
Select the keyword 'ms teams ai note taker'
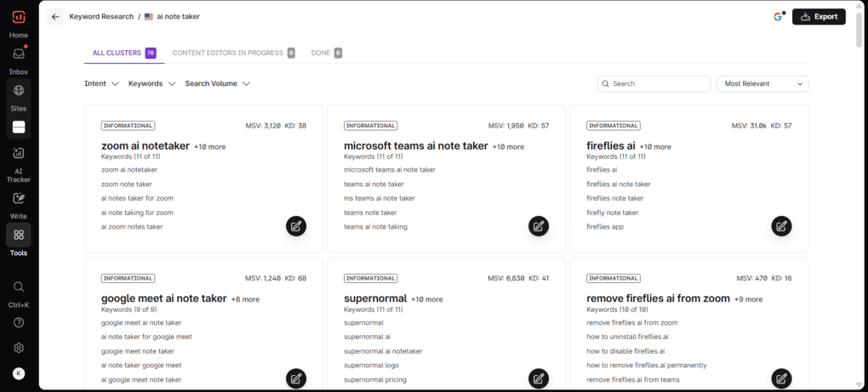(x=380, y=198)
